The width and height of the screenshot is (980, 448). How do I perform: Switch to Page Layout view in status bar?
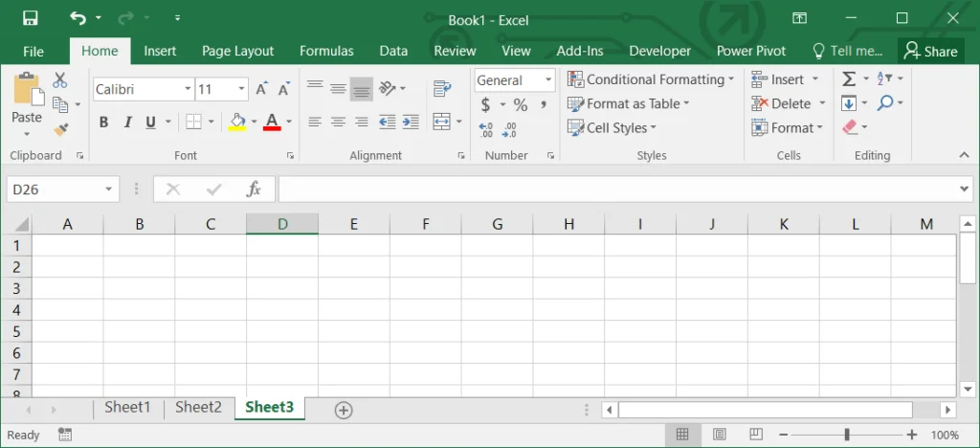pyautogui.click(x=720, y=435)
